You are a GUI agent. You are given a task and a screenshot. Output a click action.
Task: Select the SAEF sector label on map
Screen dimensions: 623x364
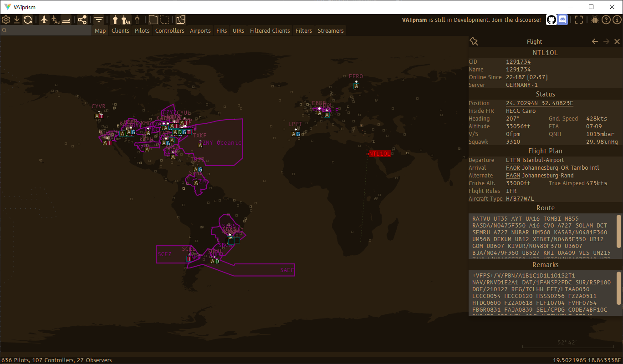click(287, 270)
